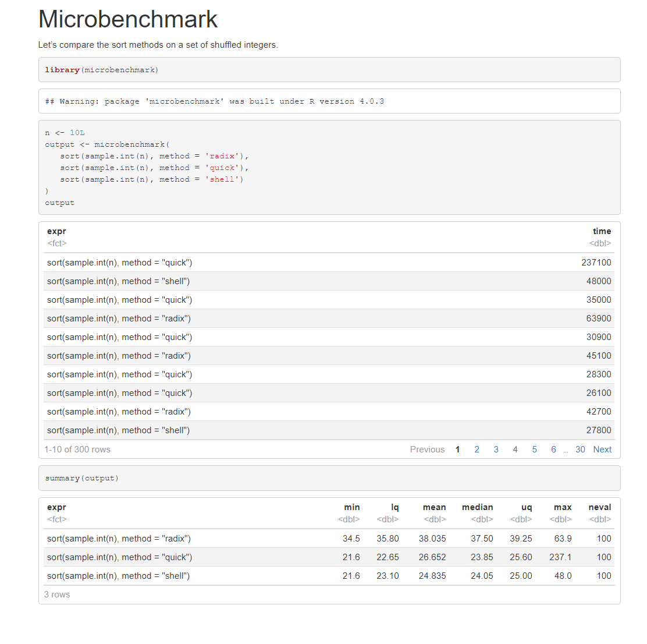
Task: Click the Microbenchmark heading
Action: click(128, 19)
